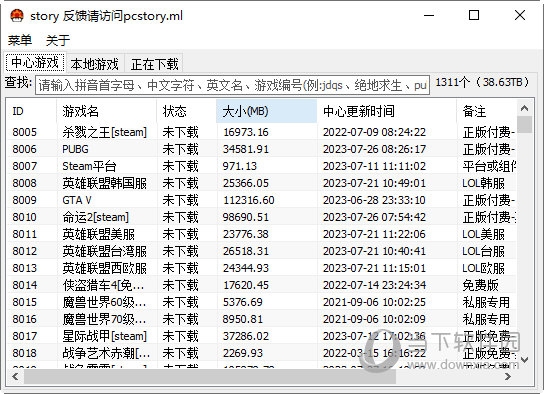Open the 关于 menu
The height and width of the screenshot is (394, 544).
(58, 40)
